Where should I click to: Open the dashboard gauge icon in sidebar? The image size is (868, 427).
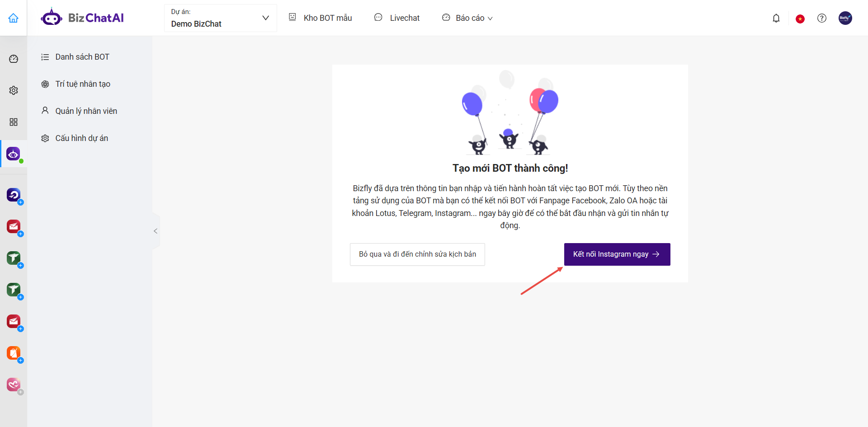click(x=14, y=59)
